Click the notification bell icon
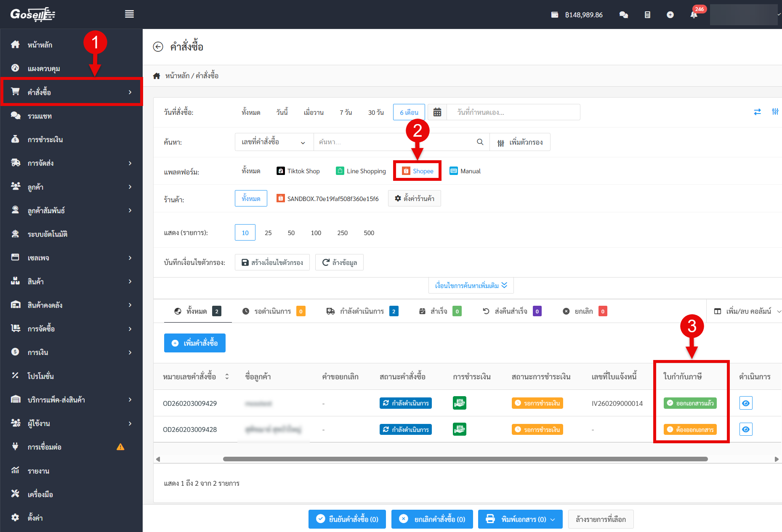782x532 pixels. (x=694, y=15)
